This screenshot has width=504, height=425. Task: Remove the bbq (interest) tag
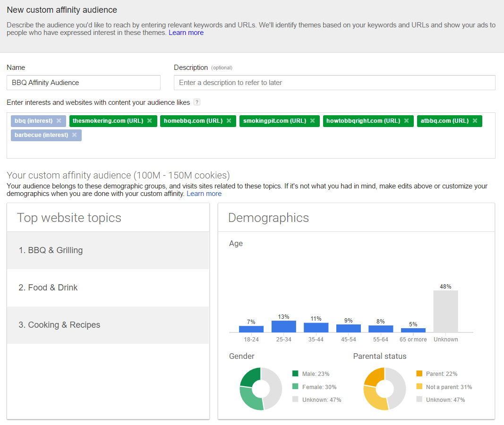[x=59, y=121]
